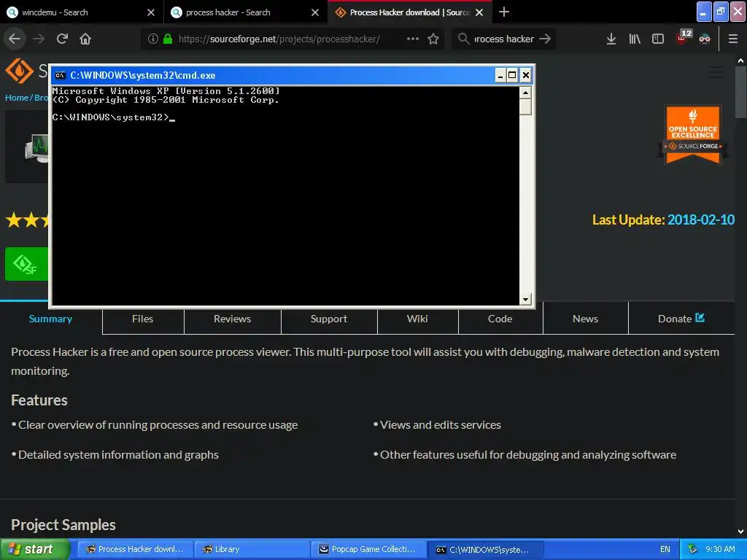Click inside the cmd.exe console area
The height and width of the screenshot is (560, 747).
[285, 195]
